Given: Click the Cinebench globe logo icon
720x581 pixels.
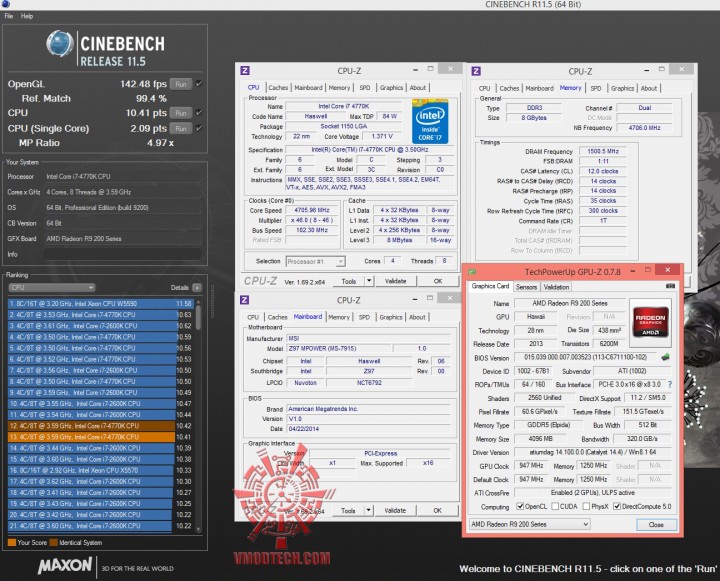Looking at the screenshot, I should (60, 44).
